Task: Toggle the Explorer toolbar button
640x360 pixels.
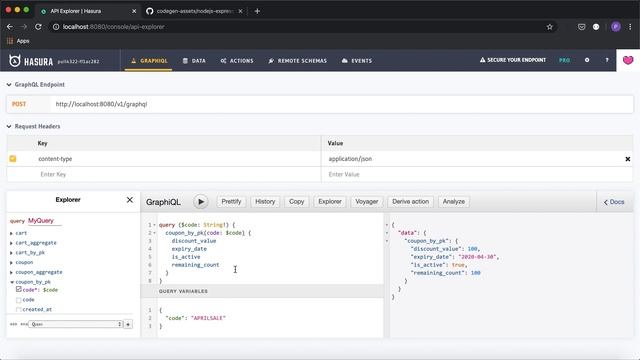Action: (x=330, y=202)
